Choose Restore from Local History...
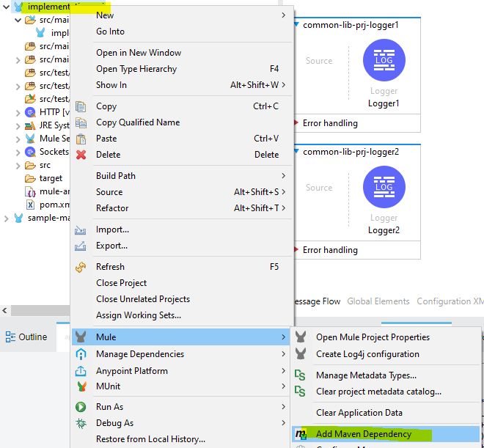This screenshot has width=484, height=448. pos(182,439)
